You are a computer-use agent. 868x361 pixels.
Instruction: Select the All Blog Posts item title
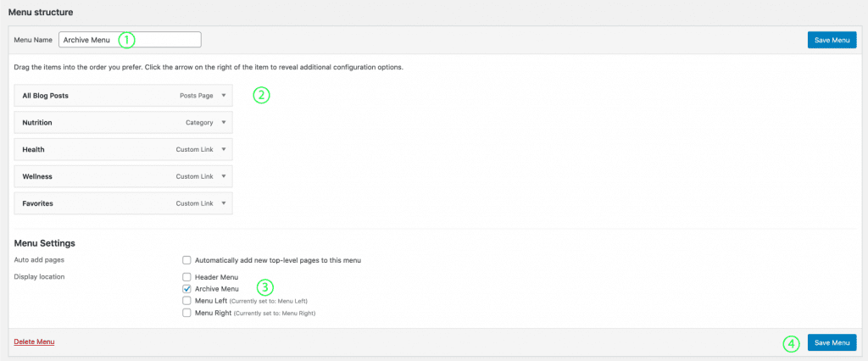click(x=45, y=96)
